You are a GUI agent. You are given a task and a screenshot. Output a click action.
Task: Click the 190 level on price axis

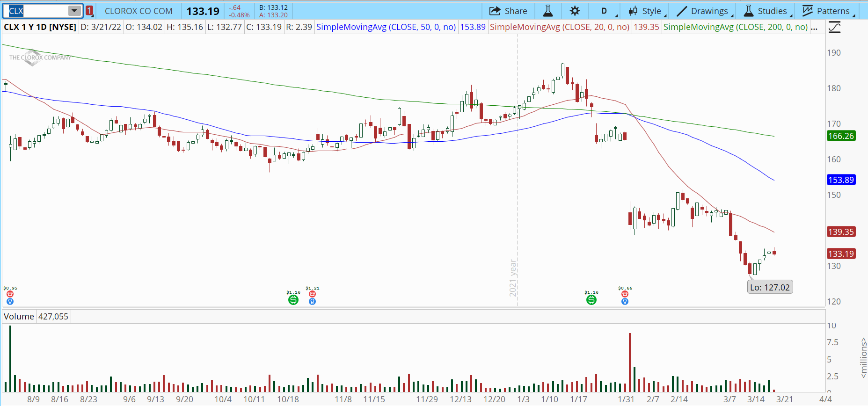tap(834, 53)
